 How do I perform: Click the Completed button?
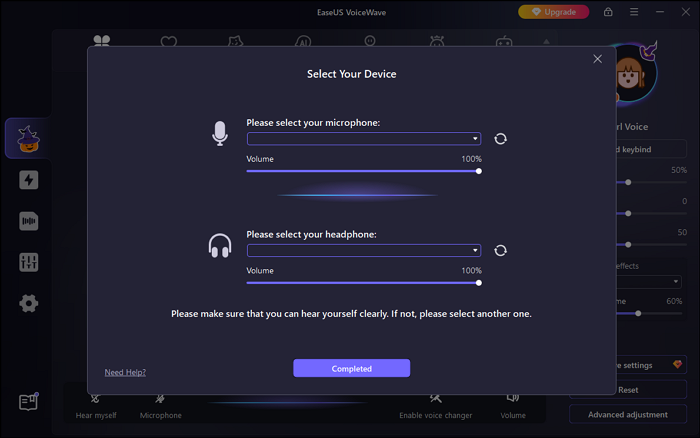coord(351,368)
